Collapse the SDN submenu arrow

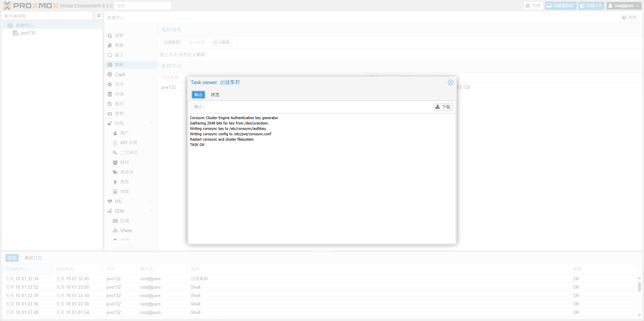[151, 211]
